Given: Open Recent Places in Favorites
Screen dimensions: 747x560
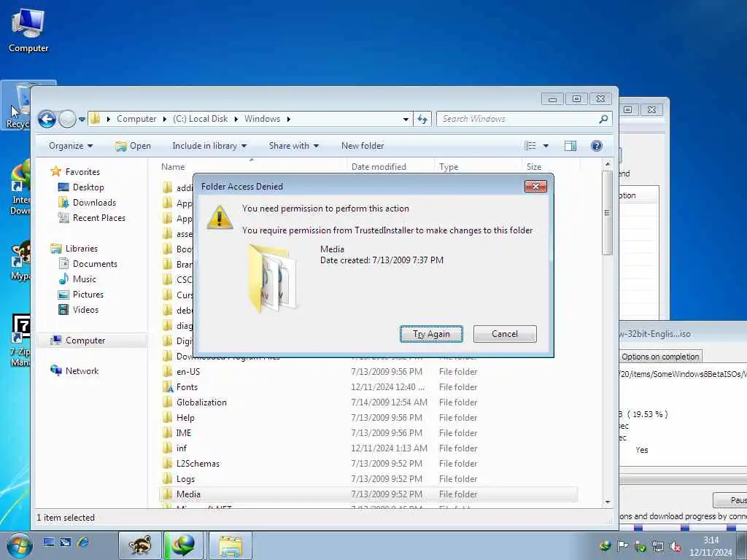Looking at the screenshot, I should tap(99, 217).
